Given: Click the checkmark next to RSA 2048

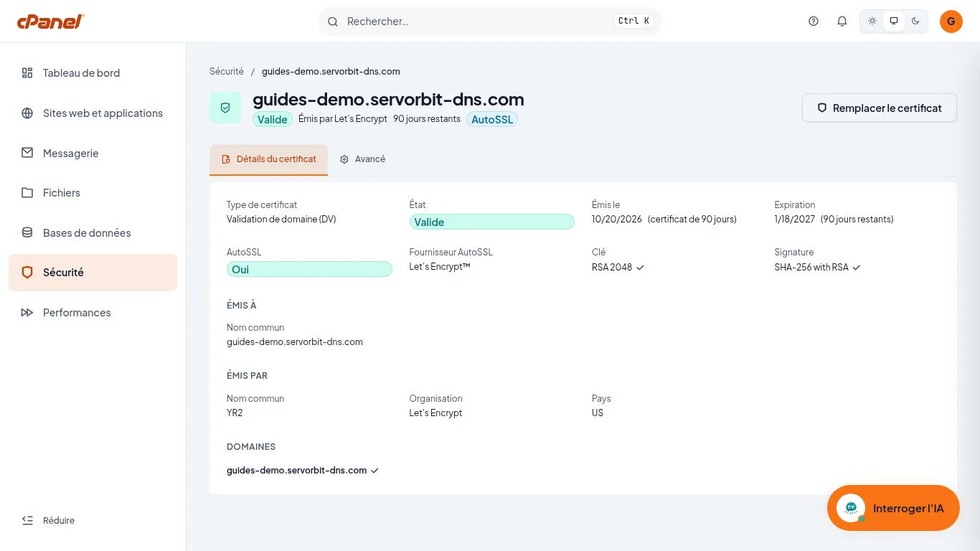Looking at the screenshot, I should pos(640,268).
